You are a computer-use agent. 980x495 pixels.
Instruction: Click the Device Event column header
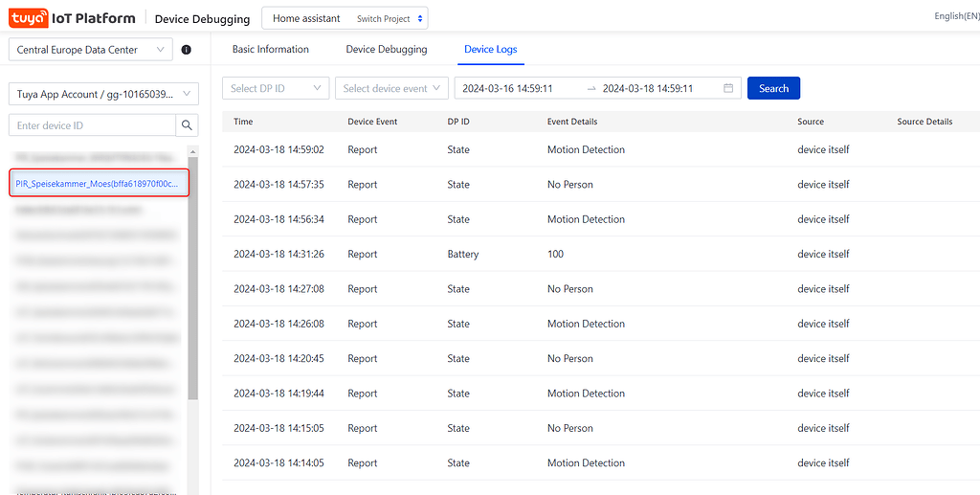click(x=372, y=122)
